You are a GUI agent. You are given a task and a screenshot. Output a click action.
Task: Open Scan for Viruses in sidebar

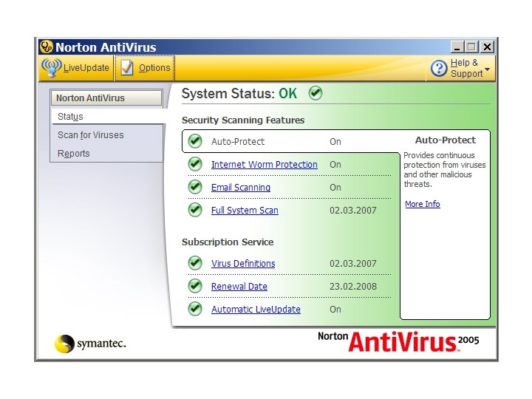91,135
